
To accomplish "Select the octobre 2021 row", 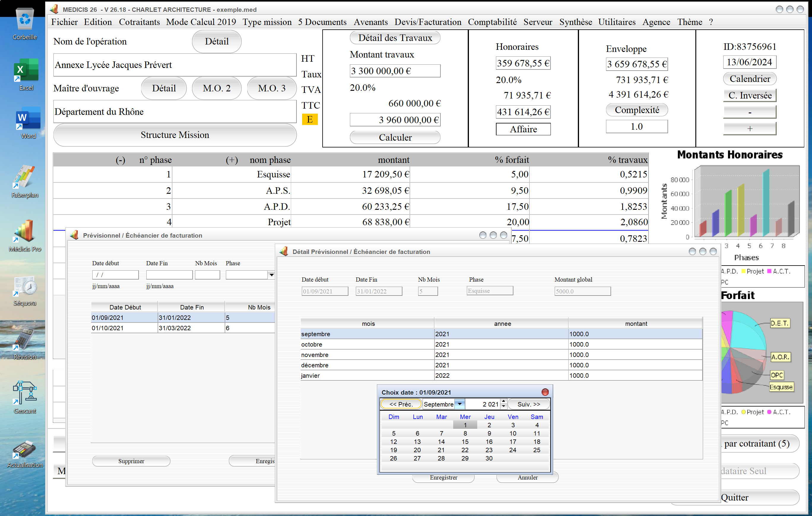I will [x=502, y=344].
